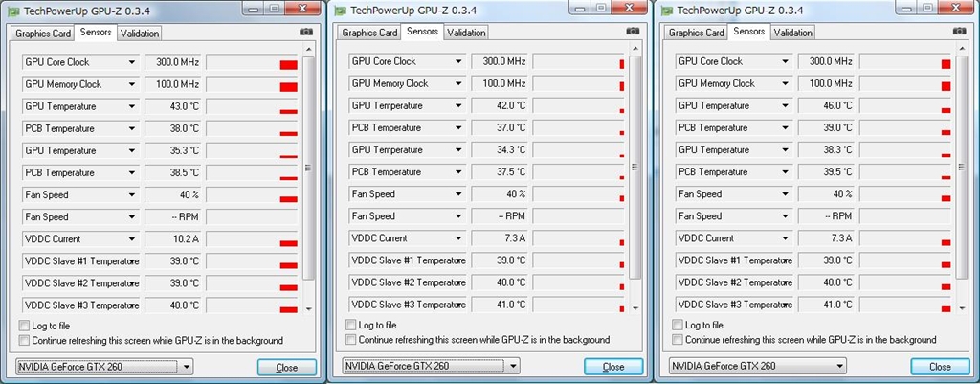Open first GPU Temperature dropdown in middle window
The width and height of the screenshot is (980, 384).
408,105
